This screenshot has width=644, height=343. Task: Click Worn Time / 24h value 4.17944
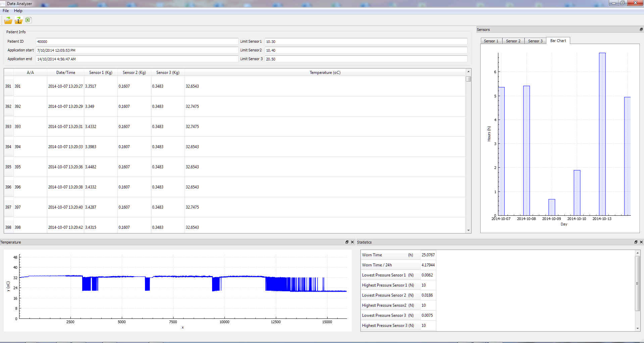tap(428, 265)
